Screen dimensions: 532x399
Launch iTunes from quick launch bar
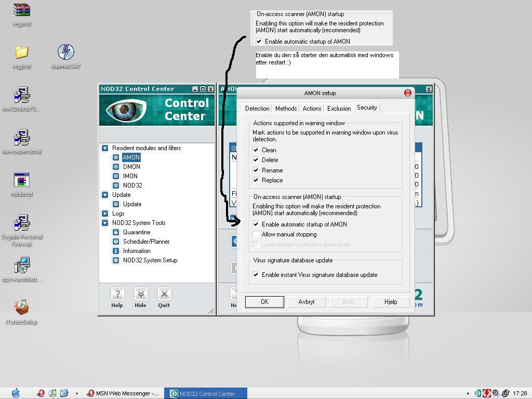click(x=52, y=393)
